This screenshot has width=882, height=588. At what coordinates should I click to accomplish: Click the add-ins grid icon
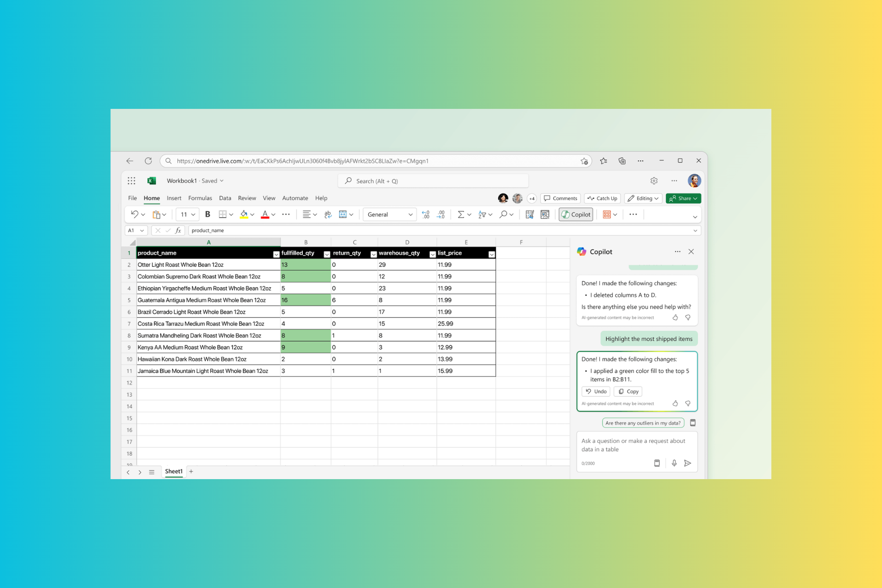[606, 215]
